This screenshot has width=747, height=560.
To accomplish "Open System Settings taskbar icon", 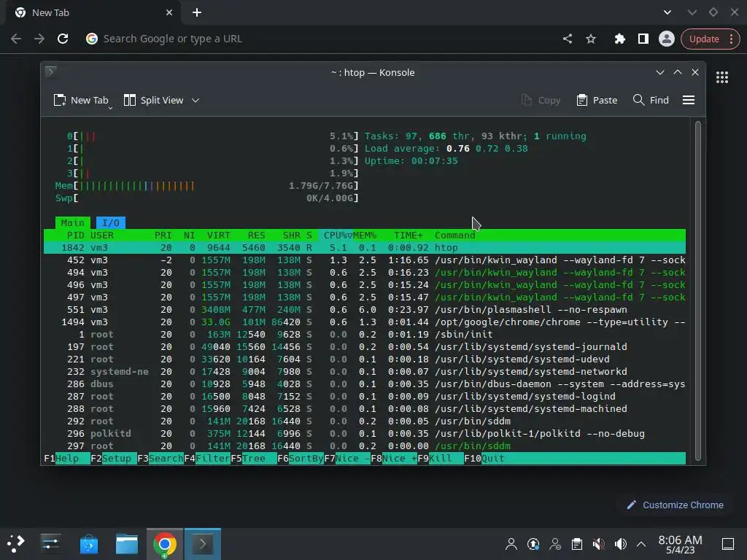I will pyautogui.click(x=50, y=543).
